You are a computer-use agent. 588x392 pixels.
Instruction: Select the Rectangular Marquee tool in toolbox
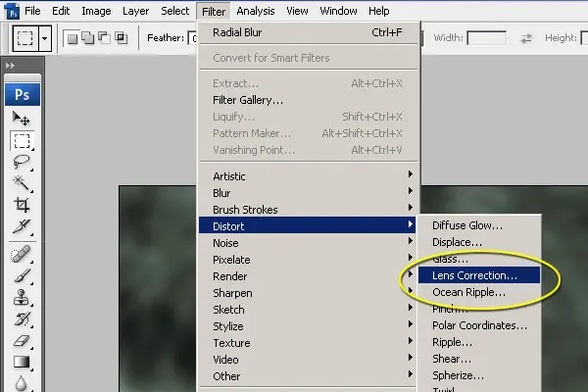pyautogui.click(x=22, y=141)
